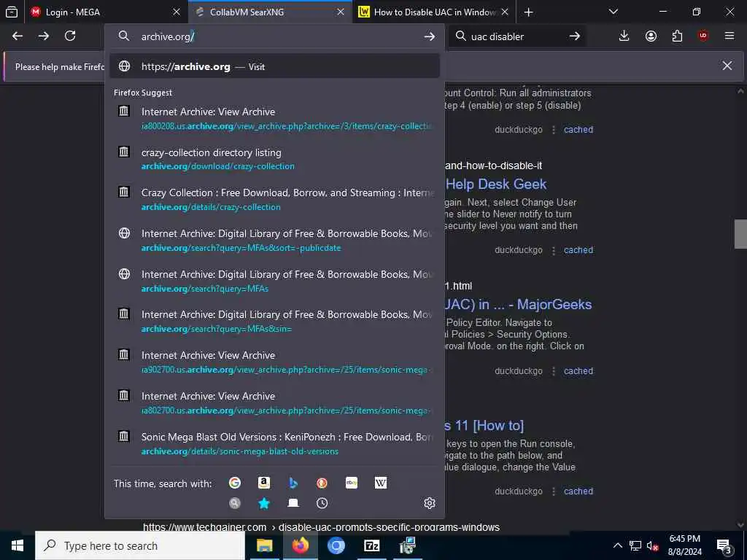This screenshot has height=560, width=747.
Task: Select 'Sonic Mega Blast Old Versions' suggestion
Action: pyautogui.click(x=274, y=444)
